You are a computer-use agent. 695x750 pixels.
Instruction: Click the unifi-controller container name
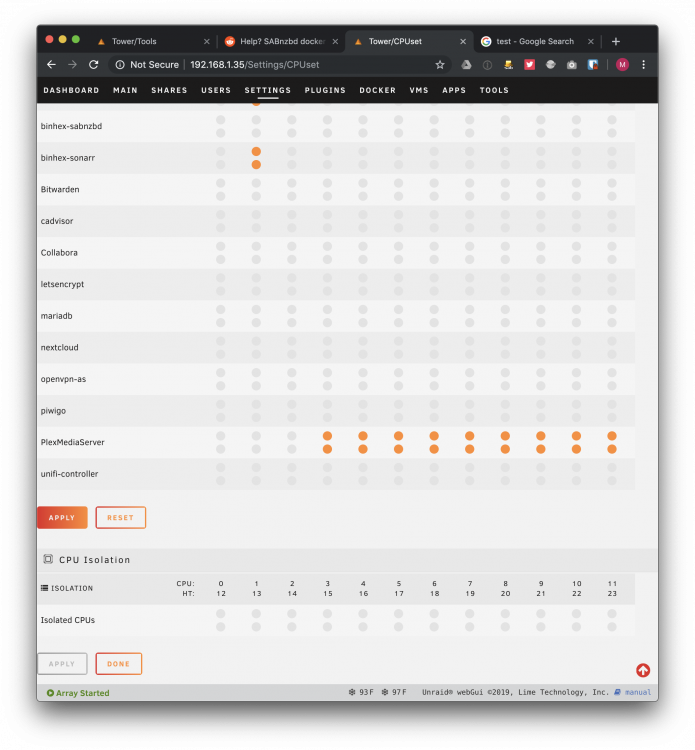click(69, 474)
